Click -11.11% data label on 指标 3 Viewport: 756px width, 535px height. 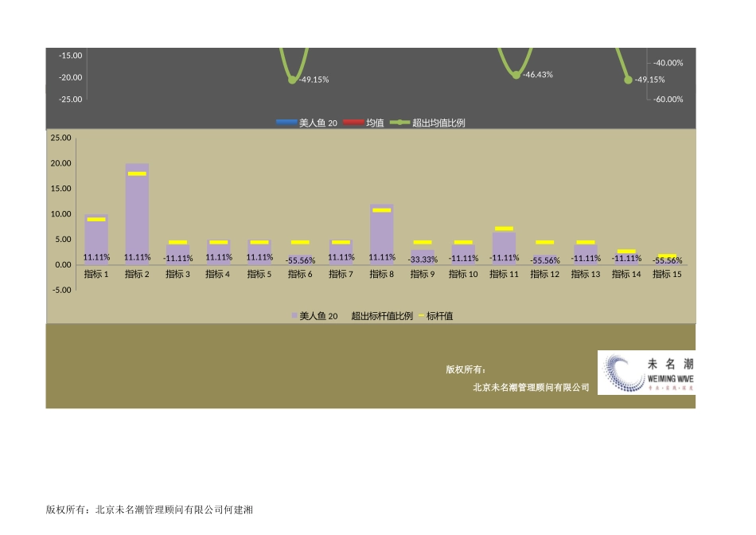(178, 259)
